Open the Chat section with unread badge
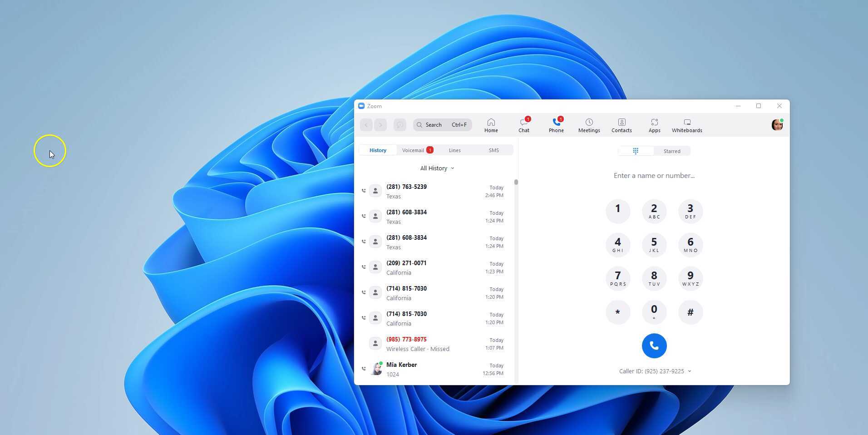Image resolution: width=868 pixels, height=435 pixels. 523,125
